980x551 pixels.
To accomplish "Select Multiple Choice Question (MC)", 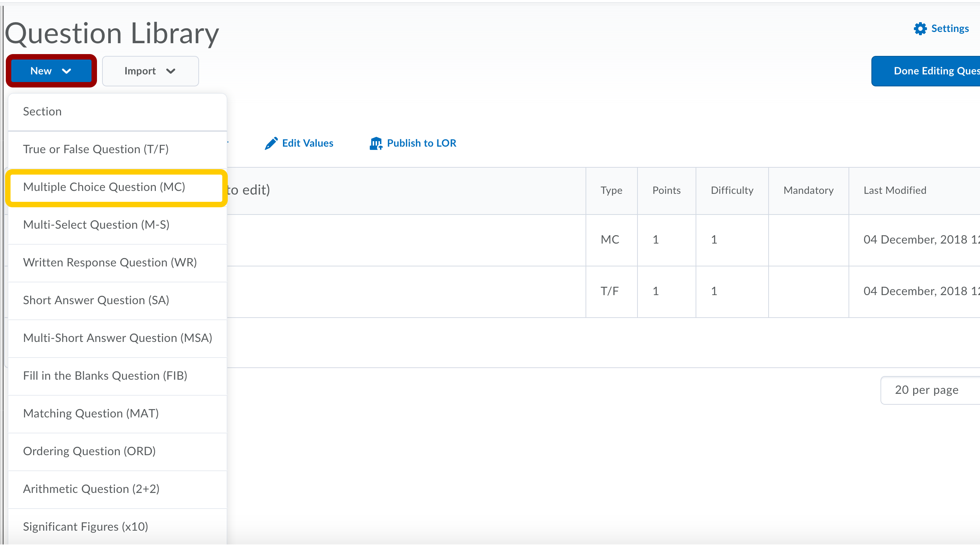I will [x=104, y=187].
